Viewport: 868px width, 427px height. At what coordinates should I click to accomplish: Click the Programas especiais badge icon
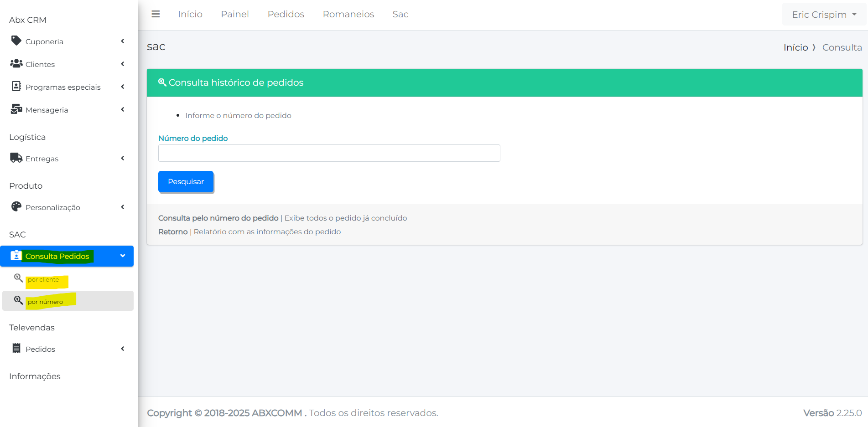coord(16,87)
